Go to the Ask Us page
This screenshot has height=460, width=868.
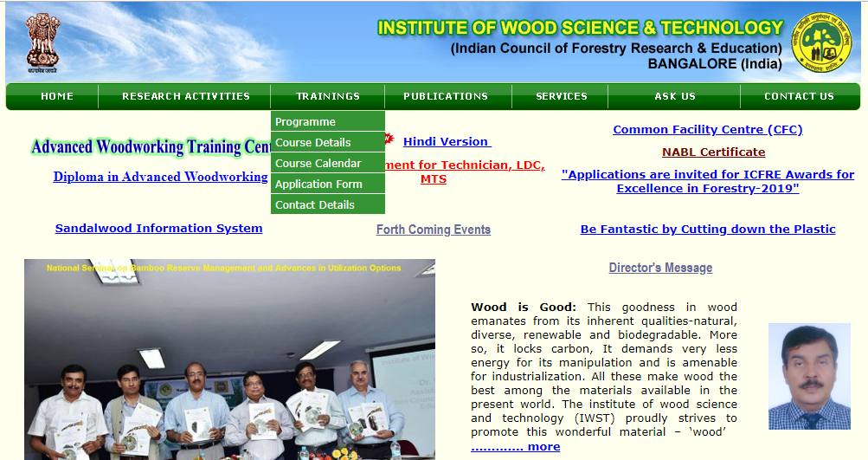coord(675,96)
